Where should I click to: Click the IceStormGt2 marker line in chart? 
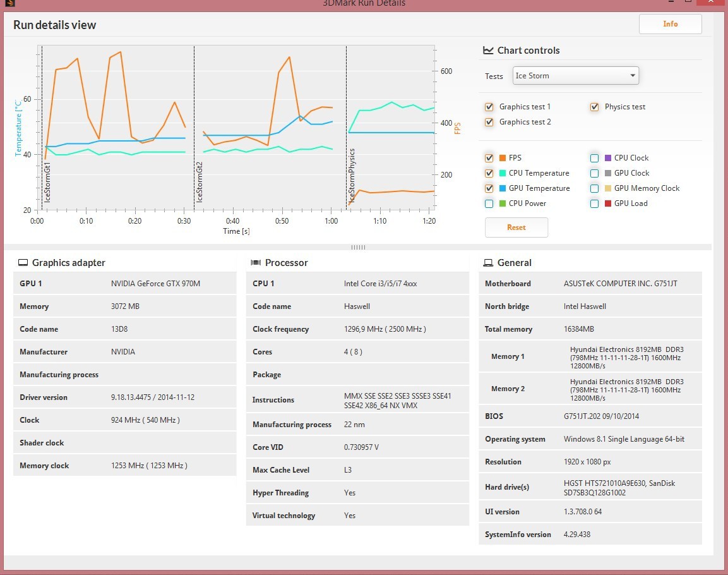click(194, 128)
